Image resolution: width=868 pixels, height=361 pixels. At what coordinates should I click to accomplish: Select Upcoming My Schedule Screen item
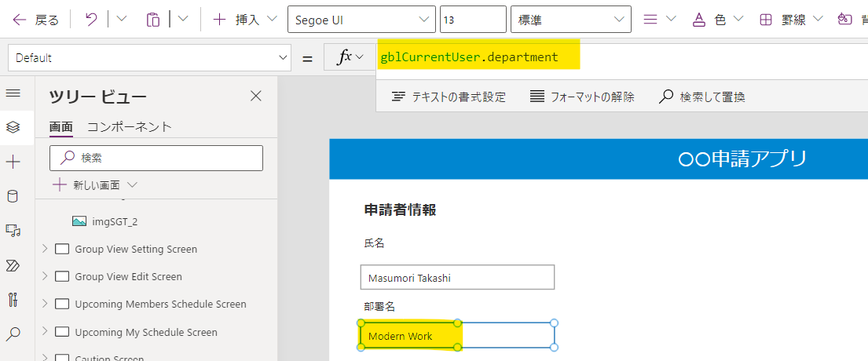coord(146,333)
